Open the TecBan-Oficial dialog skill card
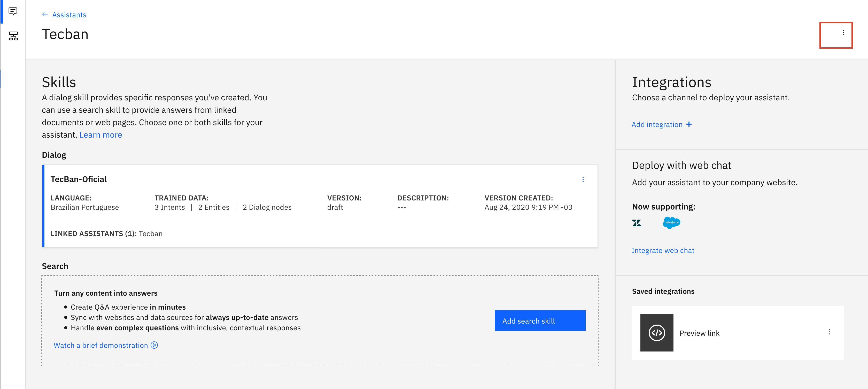 pyautogui.click(x=79, y=179)
